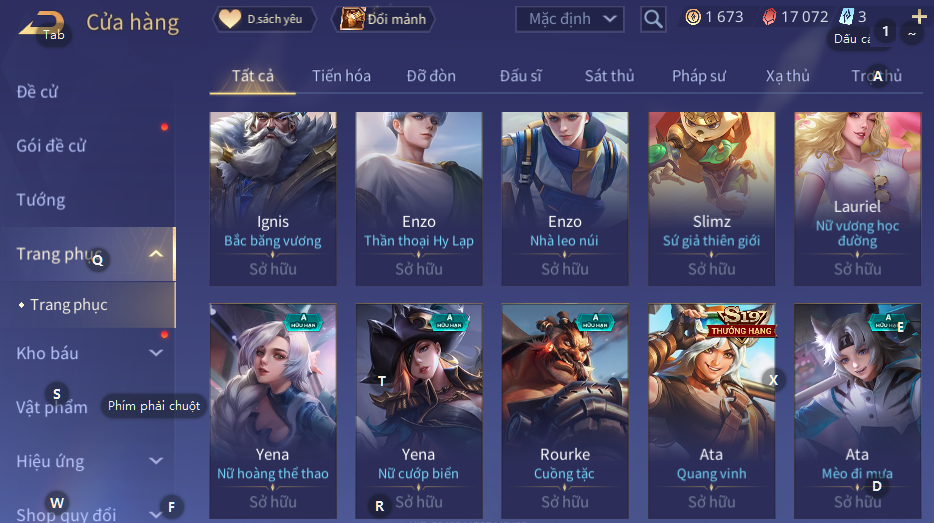This screenshot has width=934, height=523.
Task: Expand the Hiệu ứng sidebar section
Action: (x=155, y=461)
